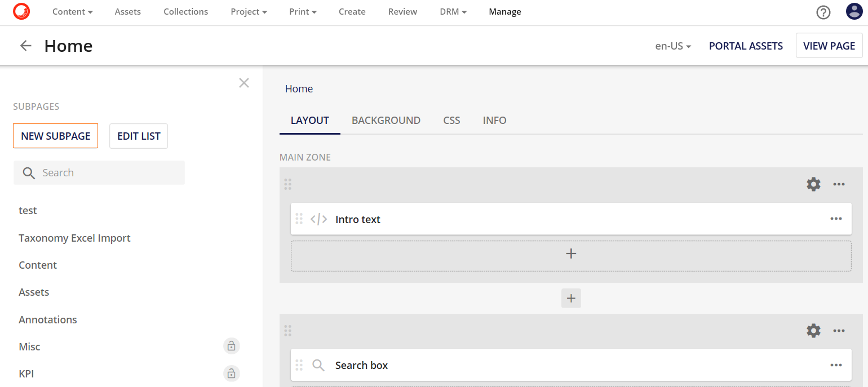
Task: Open the help question mark icon
Action: tap(823, 12)
